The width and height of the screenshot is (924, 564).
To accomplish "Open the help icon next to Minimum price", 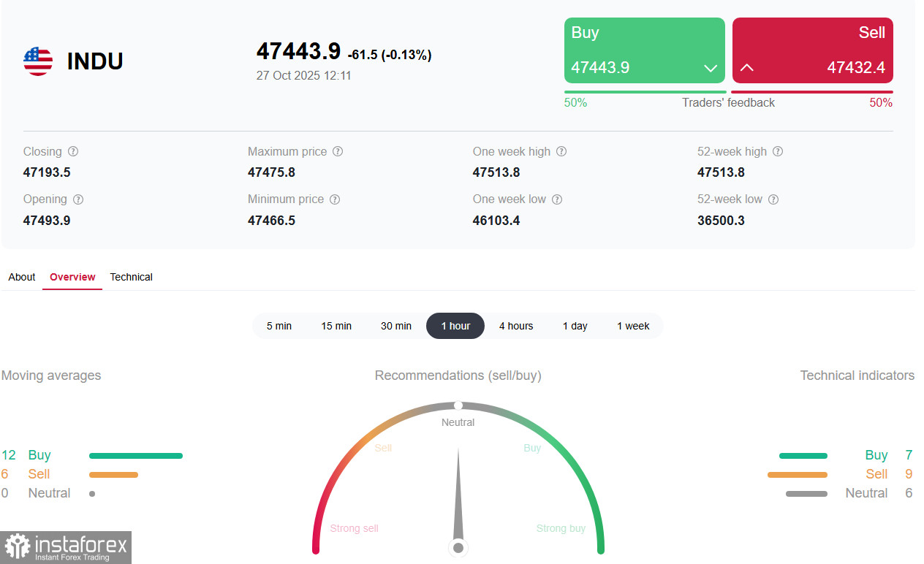I will (335, 199).
